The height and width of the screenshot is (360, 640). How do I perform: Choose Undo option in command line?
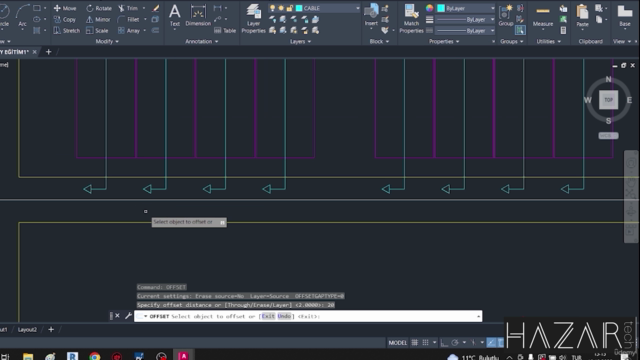pyautogui.click(x=284, y=316)
